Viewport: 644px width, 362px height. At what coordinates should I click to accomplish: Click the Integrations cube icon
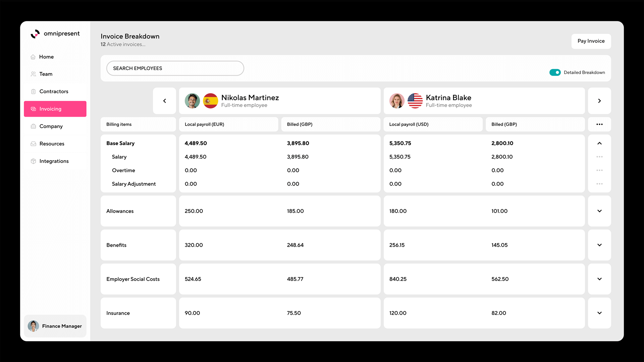click(33, 161)
